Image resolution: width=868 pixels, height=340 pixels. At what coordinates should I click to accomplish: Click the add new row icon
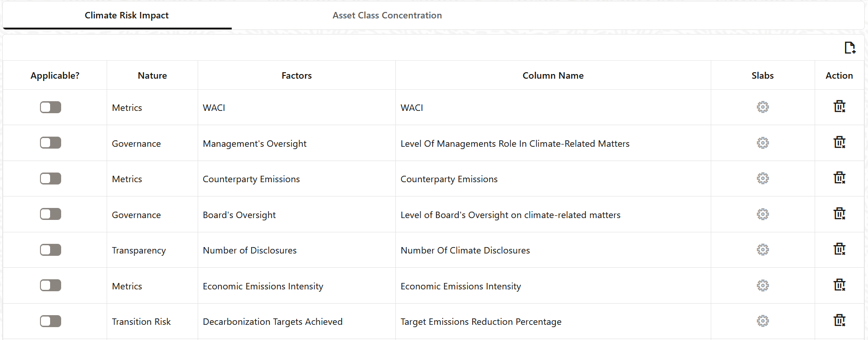tap(850, 47)
